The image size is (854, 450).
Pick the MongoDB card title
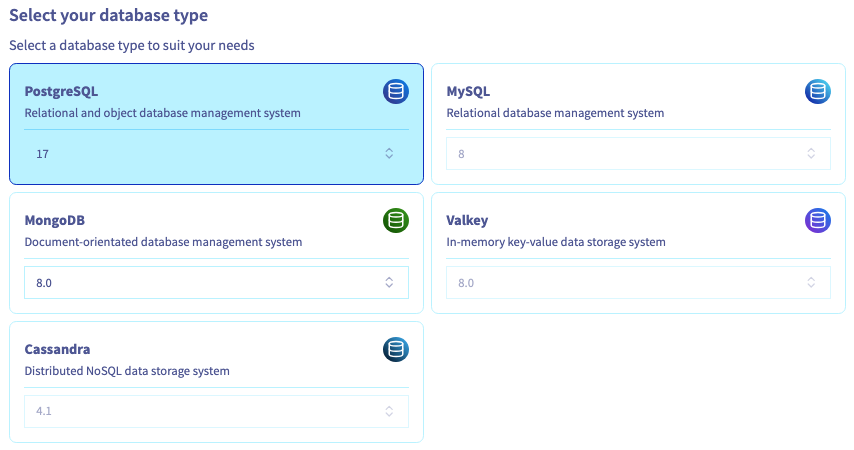[x=55, y=221]
